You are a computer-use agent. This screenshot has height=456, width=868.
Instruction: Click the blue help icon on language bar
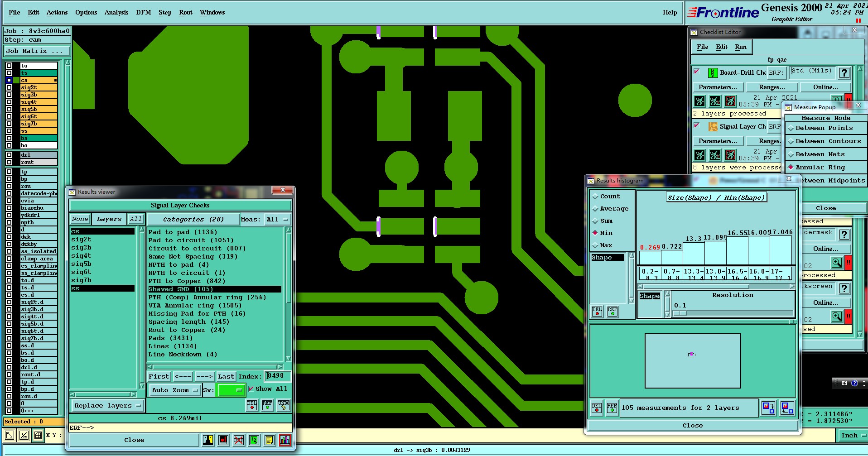point(854,383)
